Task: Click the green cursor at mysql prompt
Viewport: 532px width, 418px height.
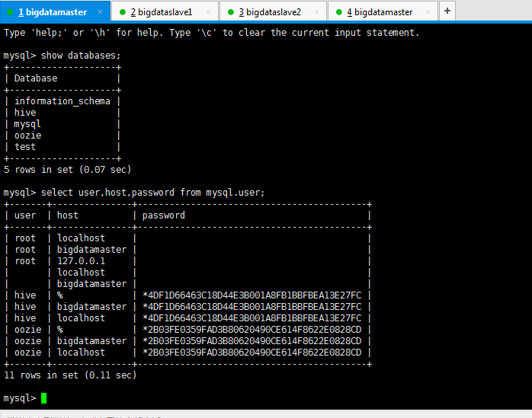Action: pos(43,398)
